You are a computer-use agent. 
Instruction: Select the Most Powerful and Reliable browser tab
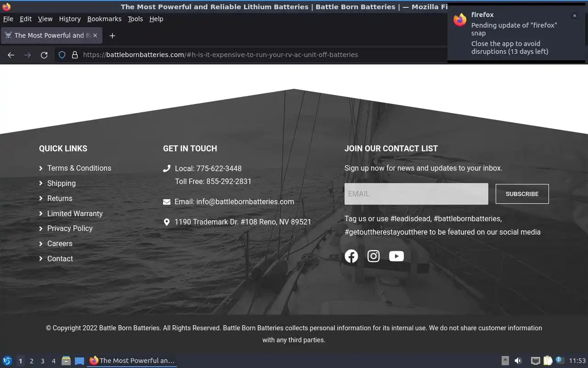[x=51, y=35]
